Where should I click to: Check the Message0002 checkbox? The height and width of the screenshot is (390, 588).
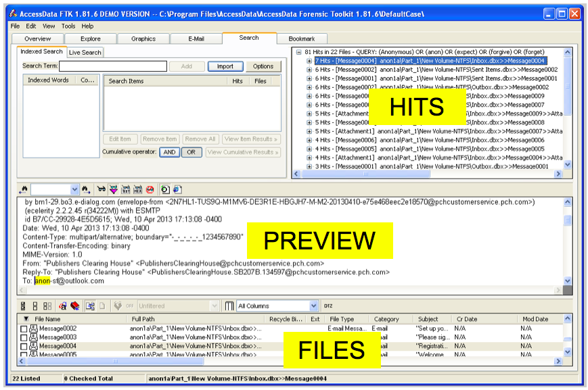point(24,329)
